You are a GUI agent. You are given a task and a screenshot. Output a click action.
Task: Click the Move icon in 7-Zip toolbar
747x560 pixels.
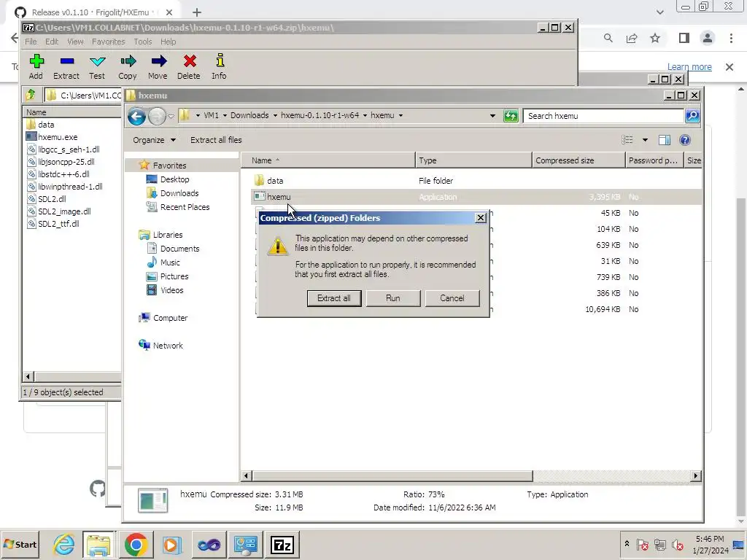pos(158,61)
